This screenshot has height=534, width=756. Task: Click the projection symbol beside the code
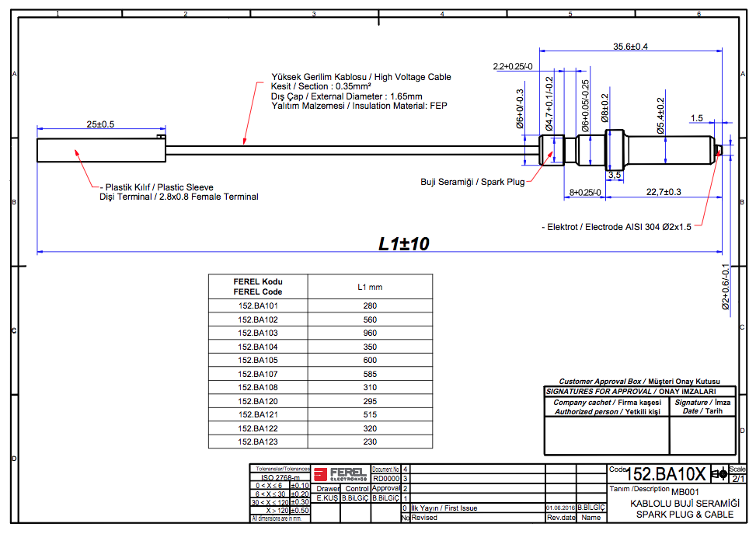[719, 473]
